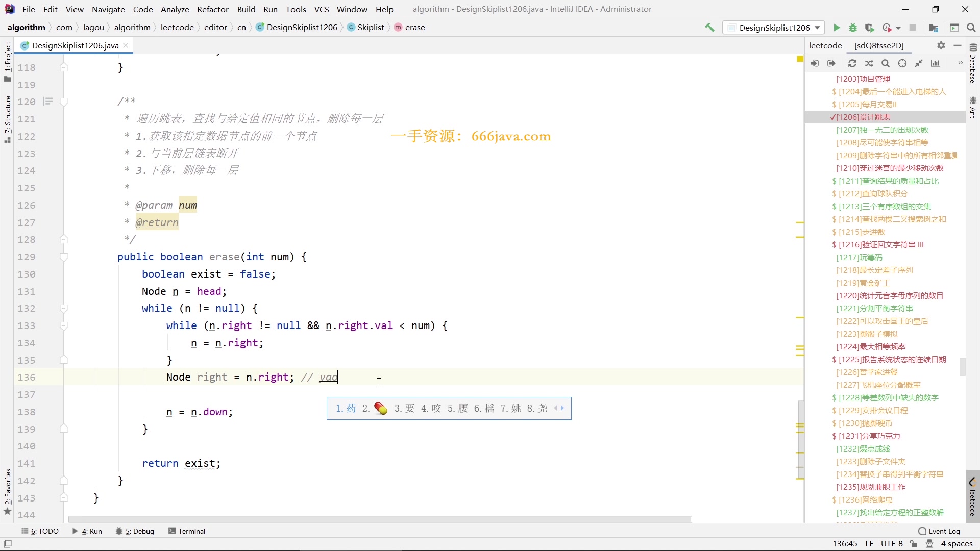Open the Refactor menu
The width and height of the screenshot is (980, 551).
point(212,9)
